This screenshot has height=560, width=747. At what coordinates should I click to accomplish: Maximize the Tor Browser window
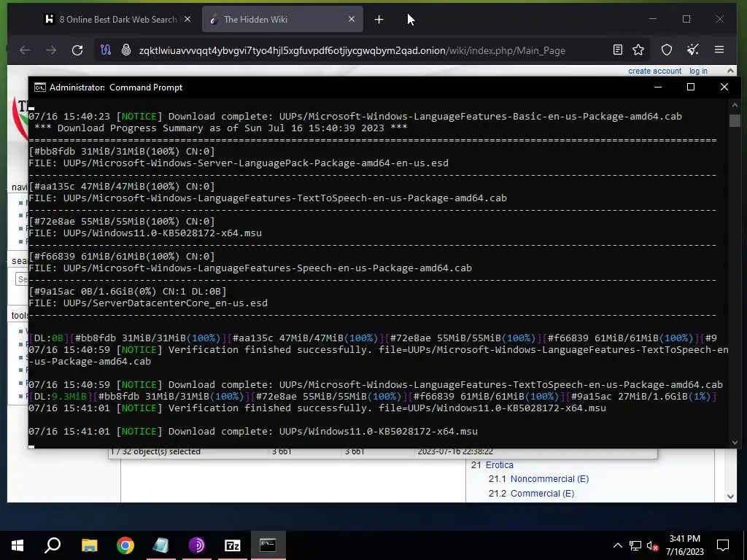click(x=686, y=19)
